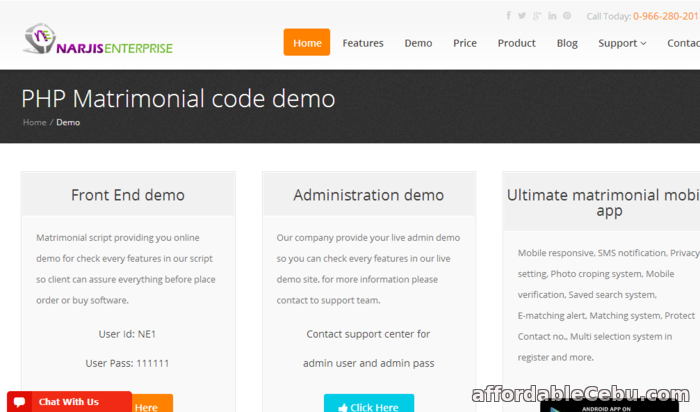Open the Blog menu item

click(x=567, y=43)
